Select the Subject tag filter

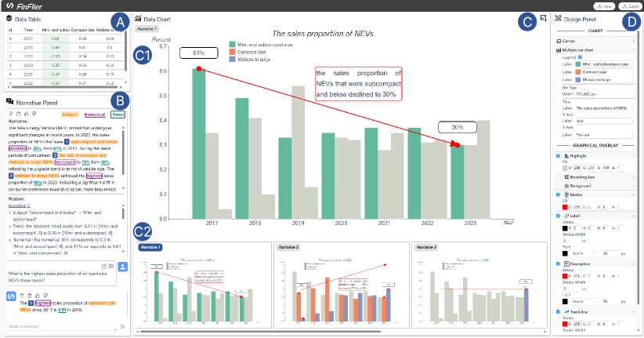click(70, 114)
